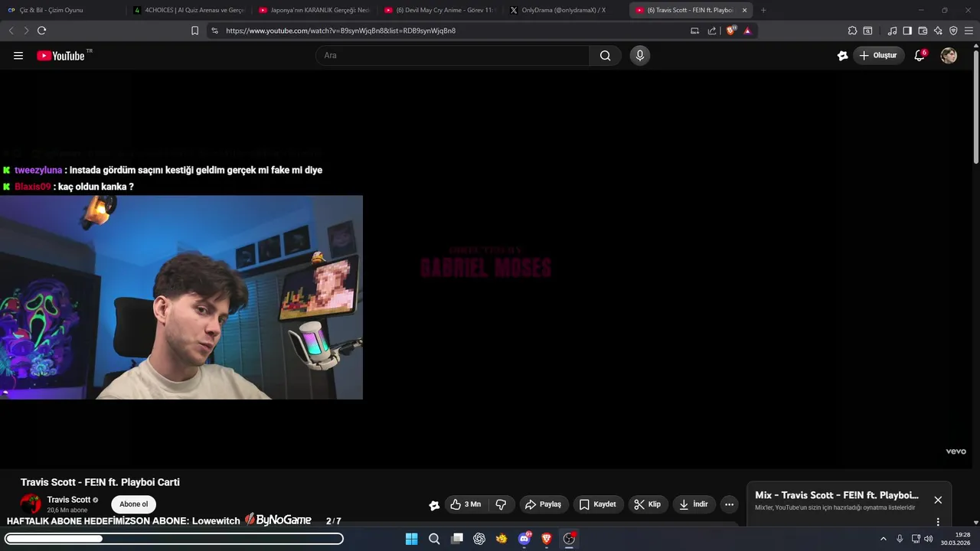Open the three-dot more actions menu

point(729,504)
